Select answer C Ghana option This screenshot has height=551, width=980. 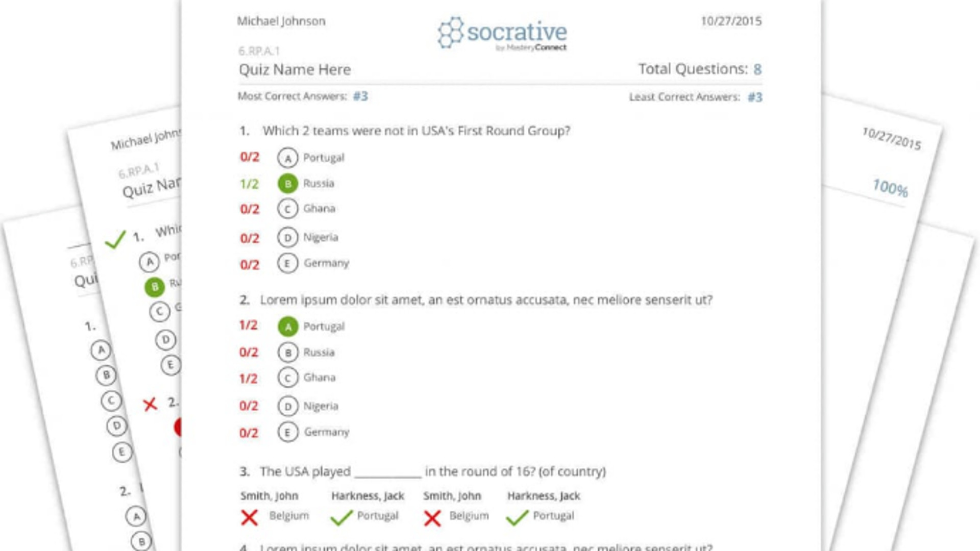tap(287, 209)
